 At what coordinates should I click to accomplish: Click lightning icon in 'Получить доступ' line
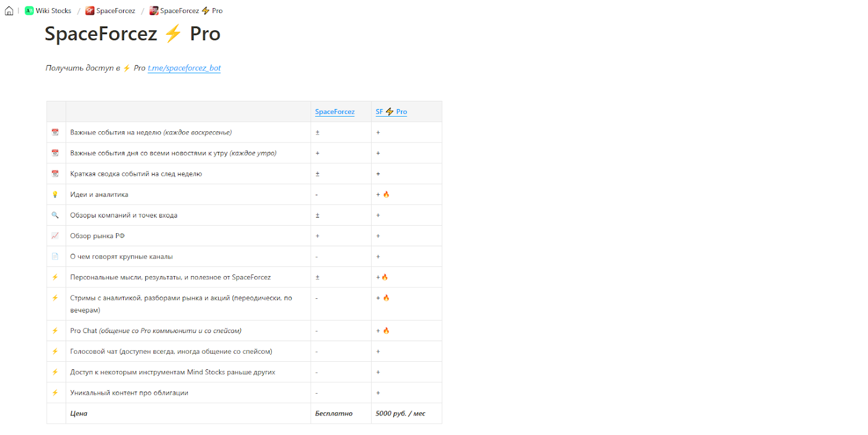point(127,68)
